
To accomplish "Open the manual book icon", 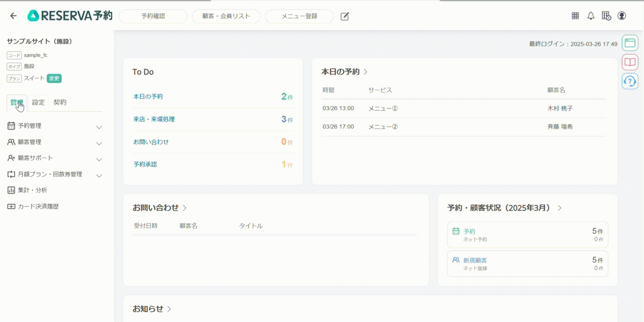I will [630, 62].
